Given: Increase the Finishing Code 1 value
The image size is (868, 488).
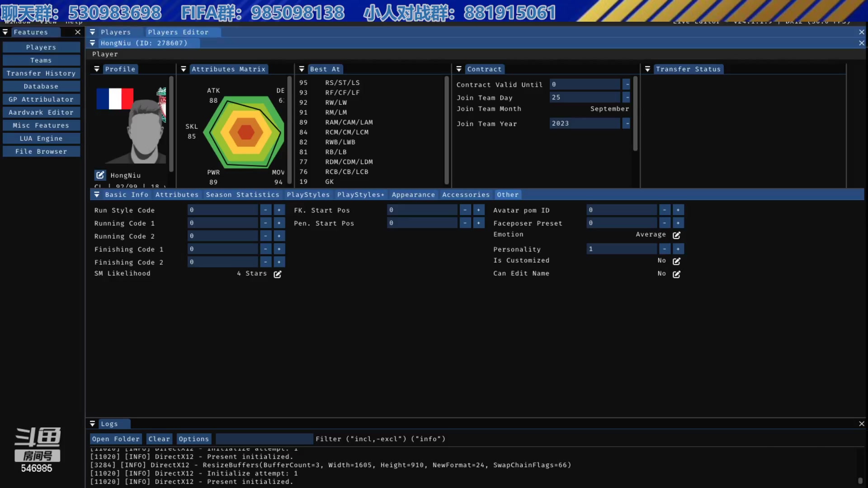Looking at the screenshot, I should coord(279,249).
